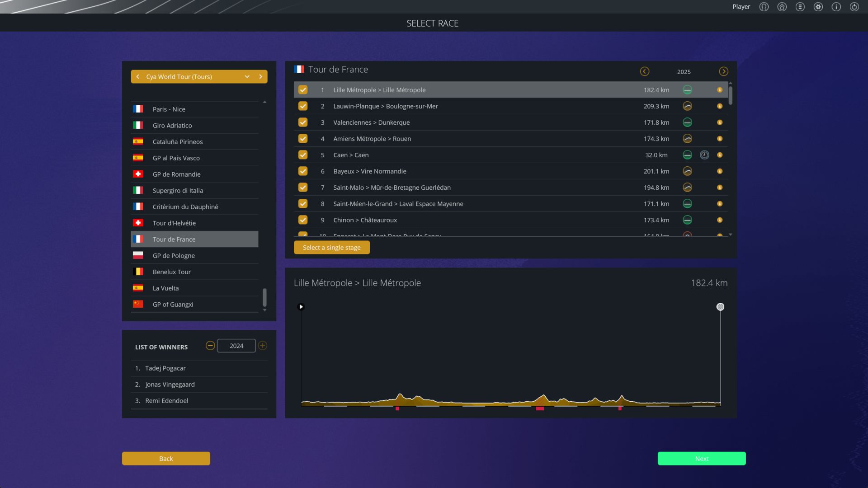The height and width of the screenshot is (488, 868).
Task: Uncheck stage 2 Lauwin-Planque checkbox
Action: click(x=303, y=106)
